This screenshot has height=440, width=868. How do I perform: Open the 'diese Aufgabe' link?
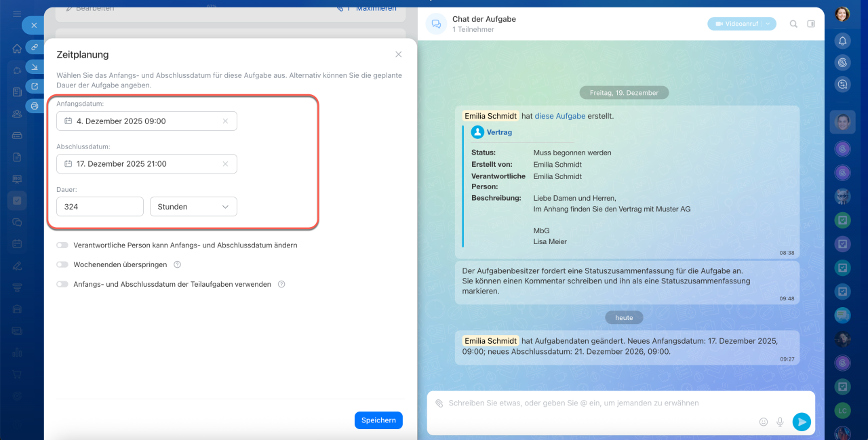tap(559, 116)
